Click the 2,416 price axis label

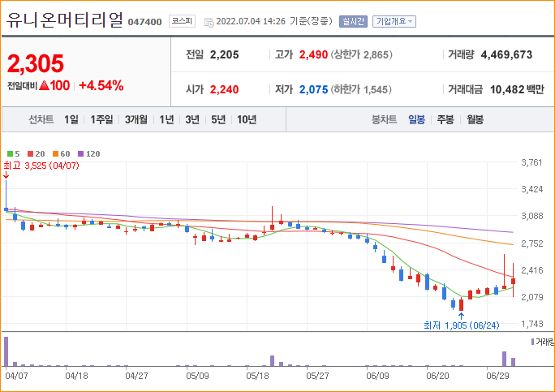pyautogui.click(x=532, y=270)
